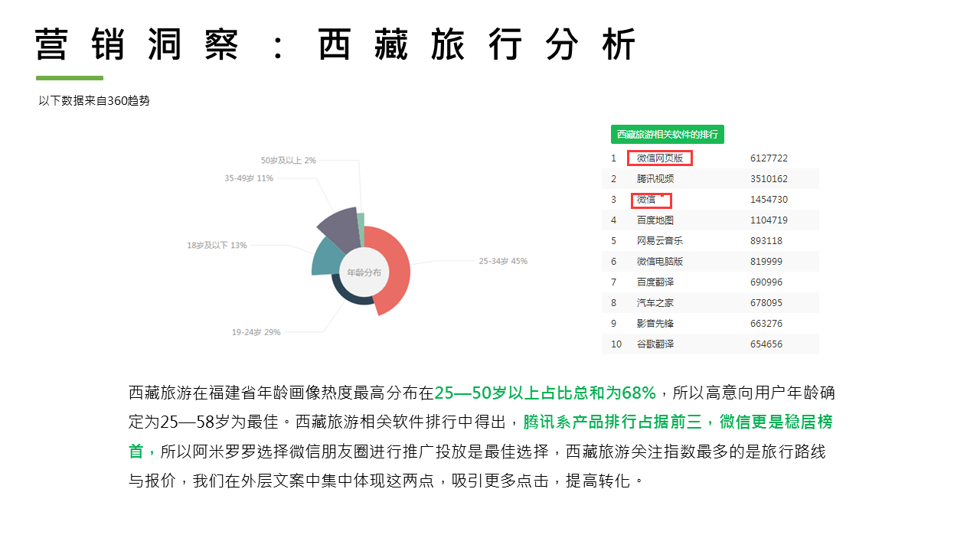
Task: Select the dark navy 19-24岁 arc
Action: [x=352, y=299]
